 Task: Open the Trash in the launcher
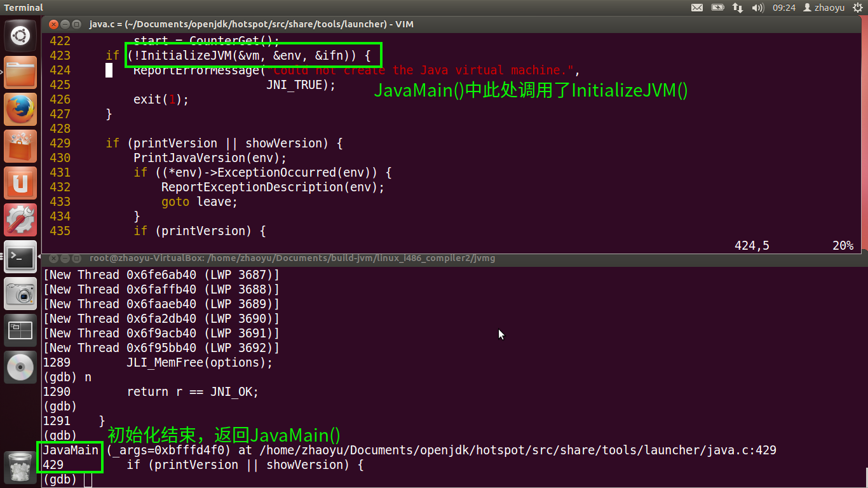point(20,468)
